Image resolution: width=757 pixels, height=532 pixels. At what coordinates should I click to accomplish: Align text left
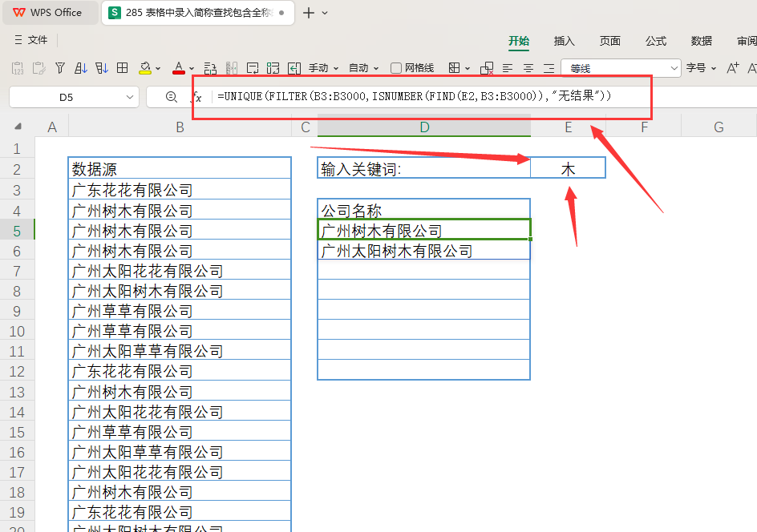[x=508, y=68]
